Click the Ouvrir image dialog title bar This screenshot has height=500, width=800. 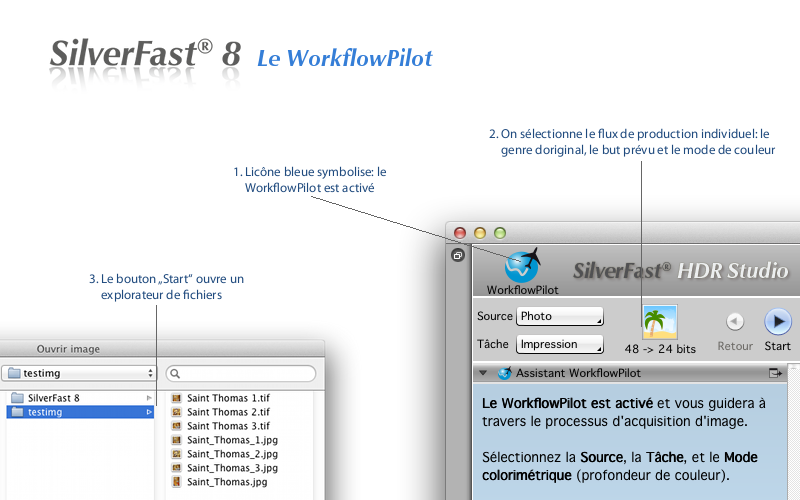point(162,349)
